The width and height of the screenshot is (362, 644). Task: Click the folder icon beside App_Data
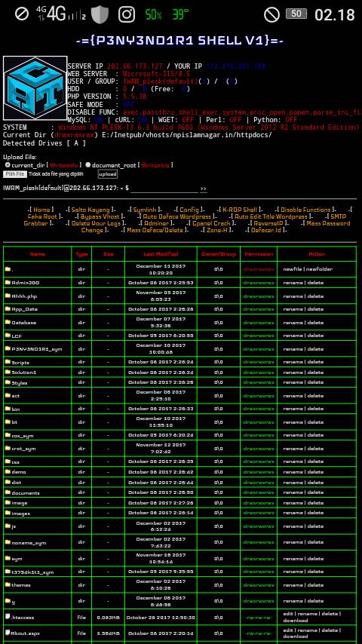(8, 309)
